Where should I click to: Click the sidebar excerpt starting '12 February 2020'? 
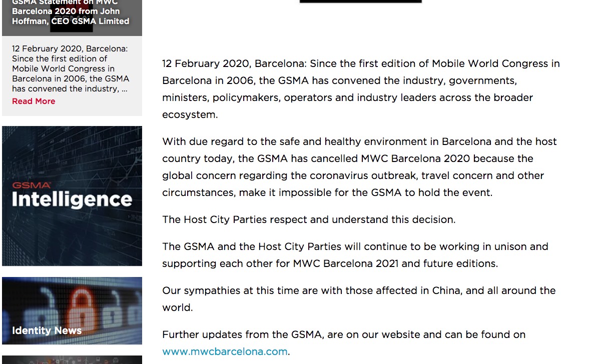coord(70,69)
